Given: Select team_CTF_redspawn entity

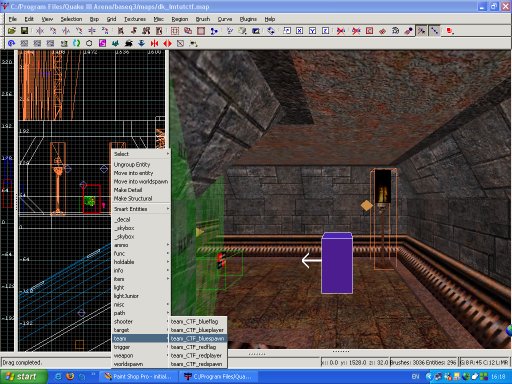Looking at the screenshot, I should tap(199, 364).
